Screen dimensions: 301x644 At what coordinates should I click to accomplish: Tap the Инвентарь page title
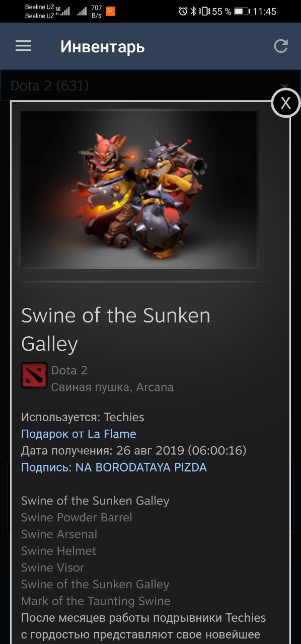pos(103,47)
